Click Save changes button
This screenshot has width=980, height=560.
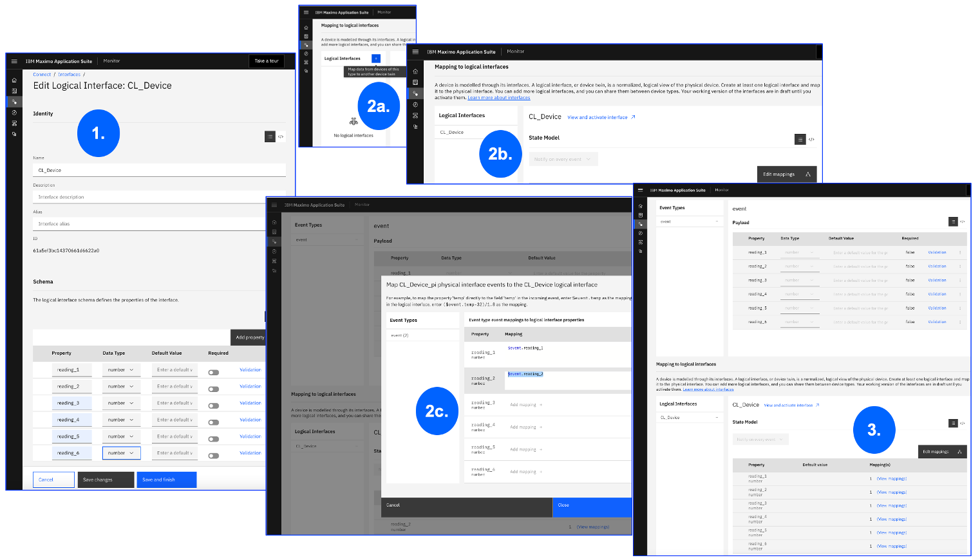(106, 480)
